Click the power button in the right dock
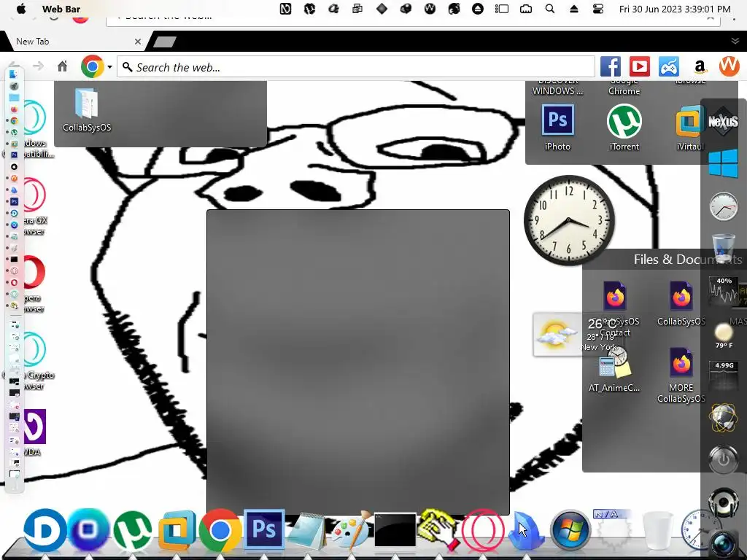Screen dimensions: 747x560 coord(723,460)
